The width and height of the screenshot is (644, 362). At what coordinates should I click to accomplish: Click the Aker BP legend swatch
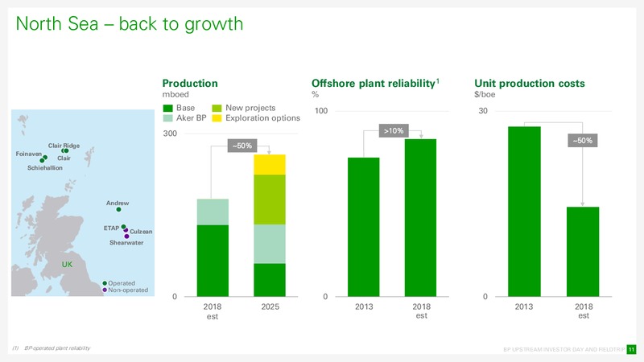pyautogui.click(x=167, y=118)
